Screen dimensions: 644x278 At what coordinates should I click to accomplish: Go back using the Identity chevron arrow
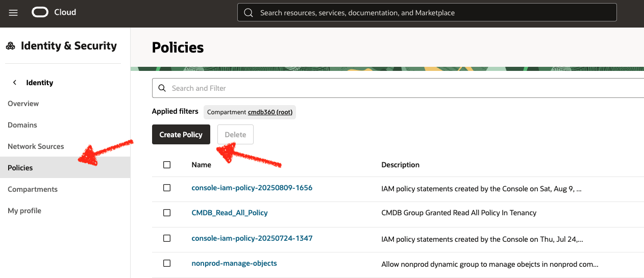15,83
